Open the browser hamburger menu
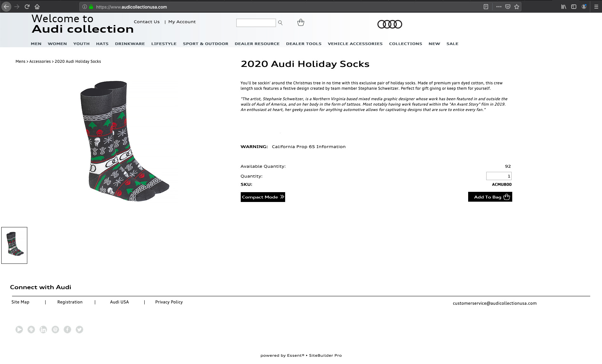 [x=596, y=7]
